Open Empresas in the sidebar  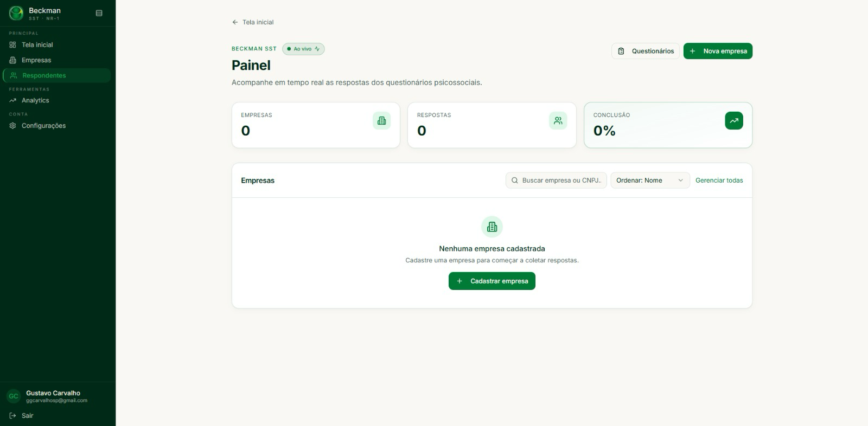[57, 60]
